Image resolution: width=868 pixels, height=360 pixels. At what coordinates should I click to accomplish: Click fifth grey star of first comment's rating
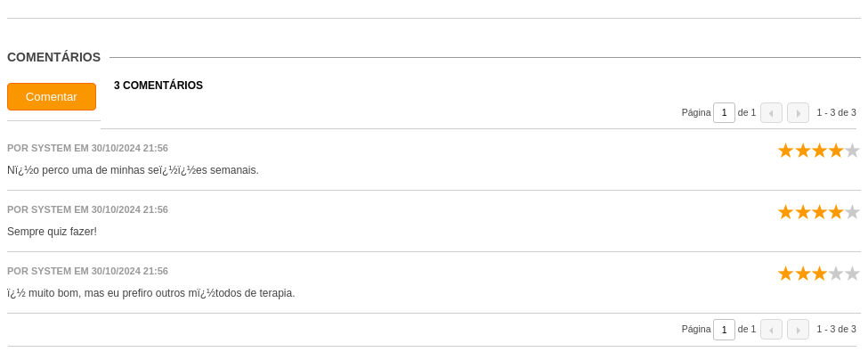point(852,151)
